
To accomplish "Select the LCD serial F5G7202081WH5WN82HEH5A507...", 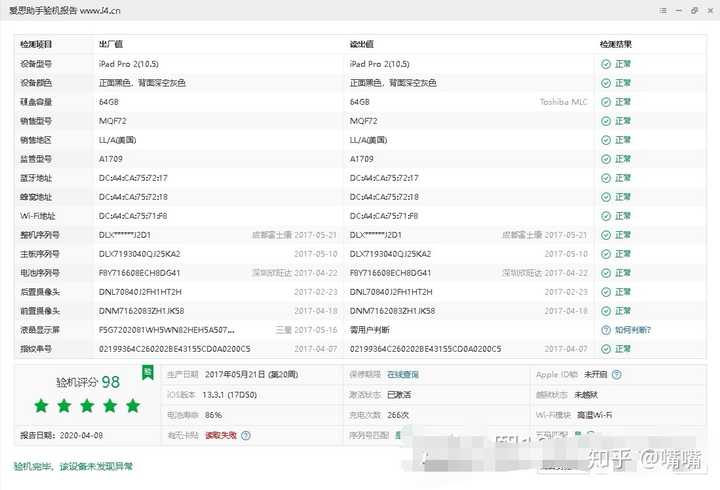I will tap(167, 330).
